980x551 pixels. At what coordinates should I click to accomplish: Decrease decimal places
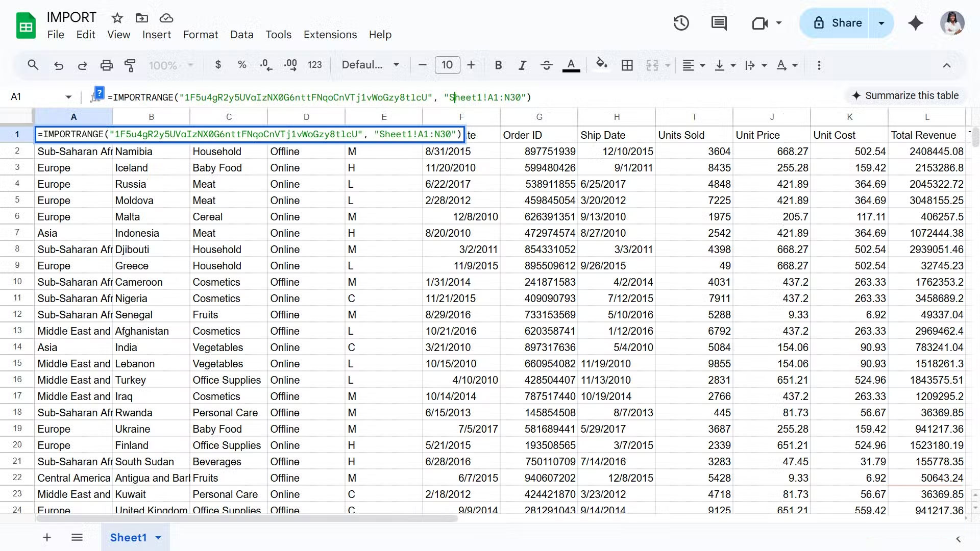pyautogui.click(x=265, y=65)
